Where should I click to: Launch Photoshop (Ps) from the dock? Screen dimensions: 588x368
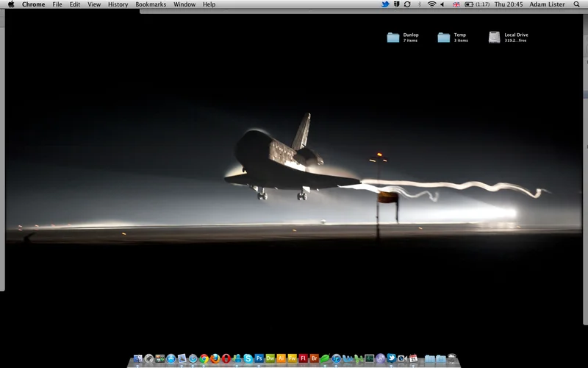point(259,358)
